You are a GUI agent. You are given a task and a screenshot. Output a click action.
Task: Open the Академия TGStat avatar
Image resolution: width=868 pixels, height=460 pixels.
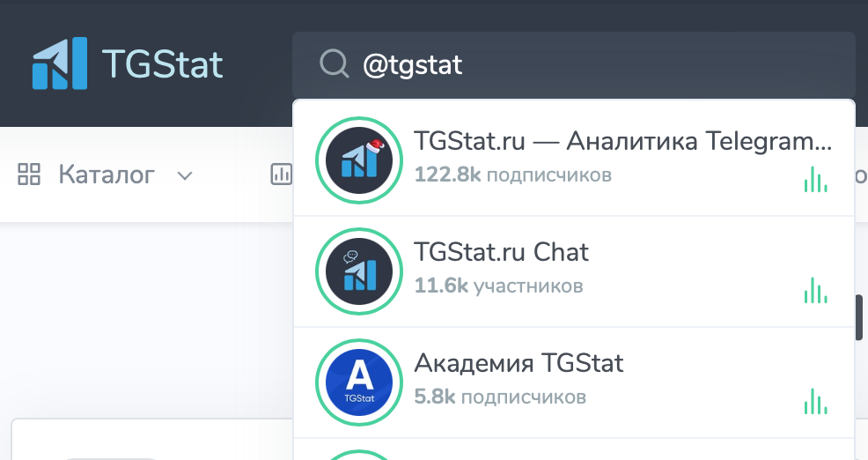tap(358, 382)
